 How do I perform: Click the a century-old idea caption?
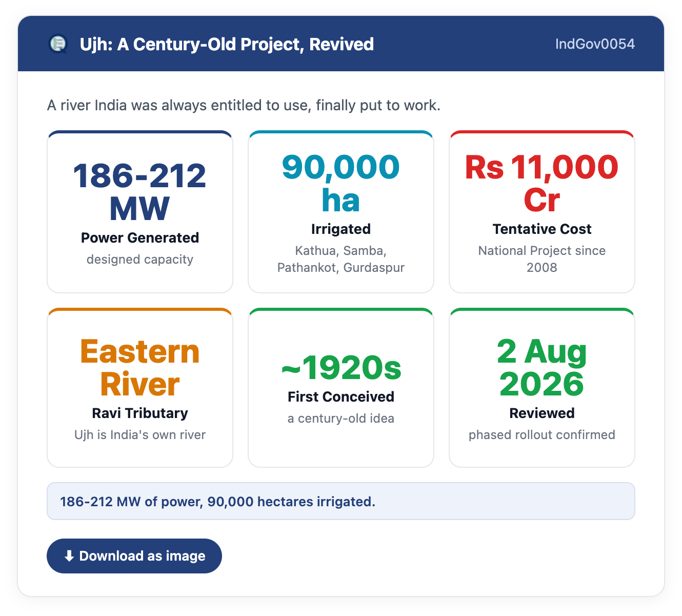(x=341, y=419)
